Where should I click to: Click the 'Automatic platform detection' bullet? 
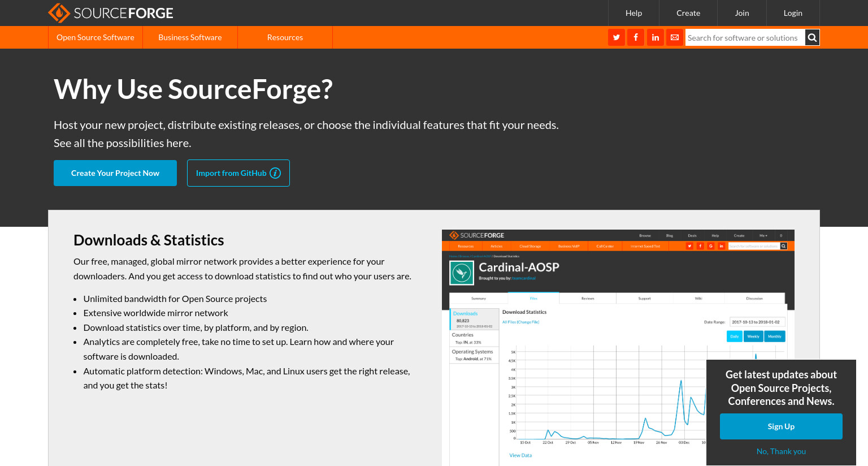(x=246, y=378)
